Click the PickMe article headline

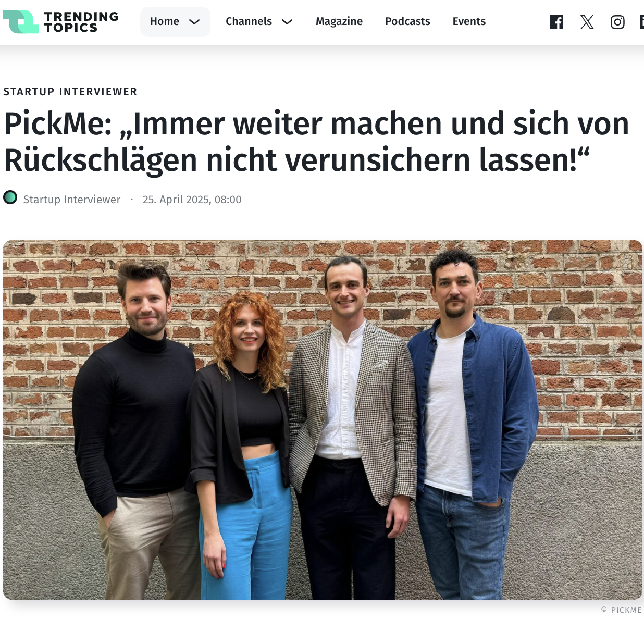click(316, 142)
